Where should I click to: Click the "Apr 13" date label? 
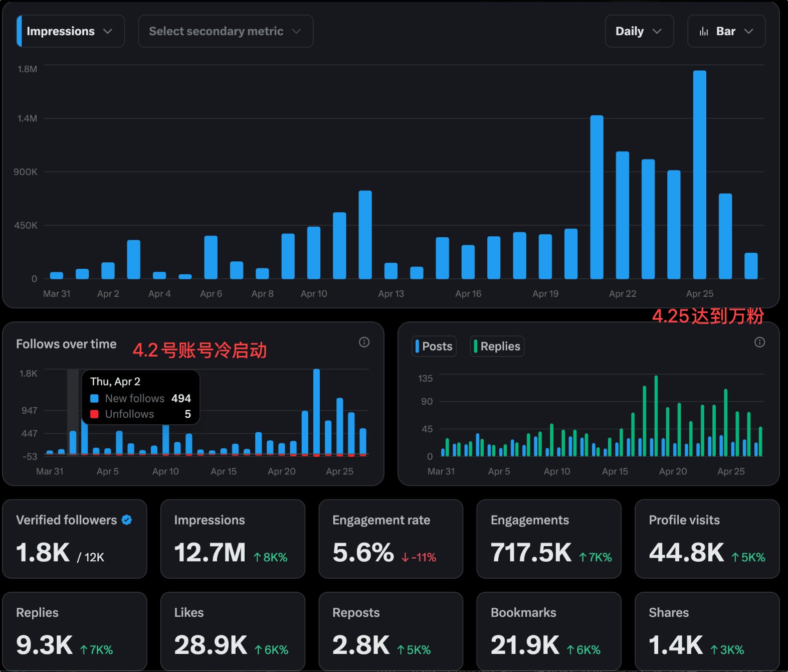[x=391, y=294]
